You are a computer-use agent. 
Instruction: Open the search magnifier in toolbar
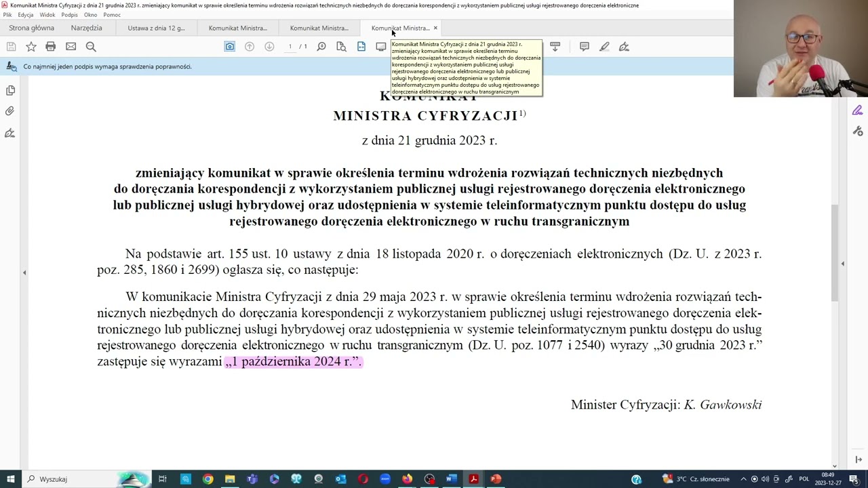(x=91, y=47)
